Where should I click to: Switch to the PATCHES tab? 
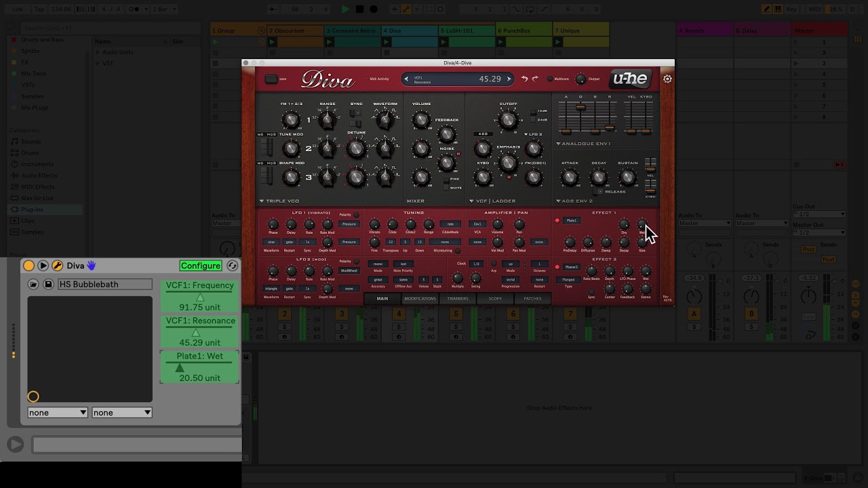pyautogui.click(x=532, y=299)
